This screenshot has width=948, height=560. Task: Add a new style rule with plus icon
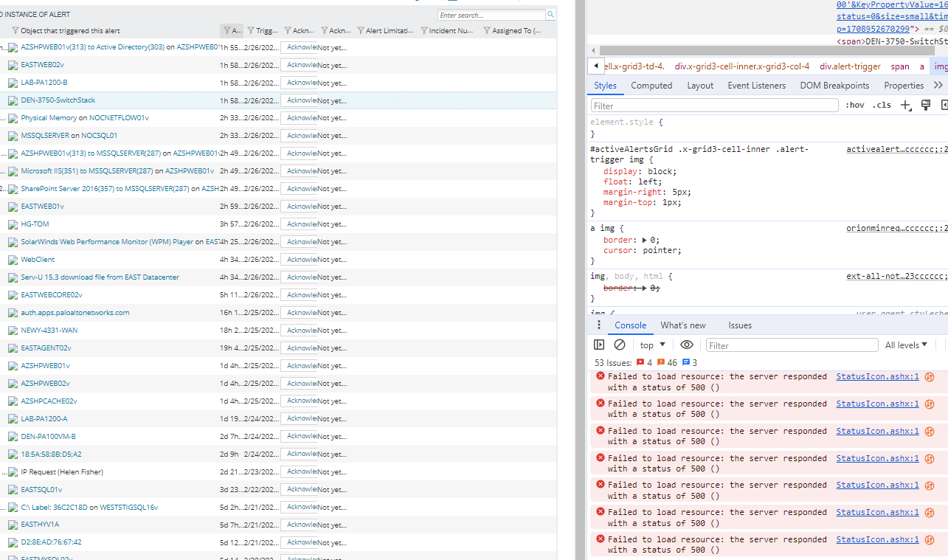906,106
